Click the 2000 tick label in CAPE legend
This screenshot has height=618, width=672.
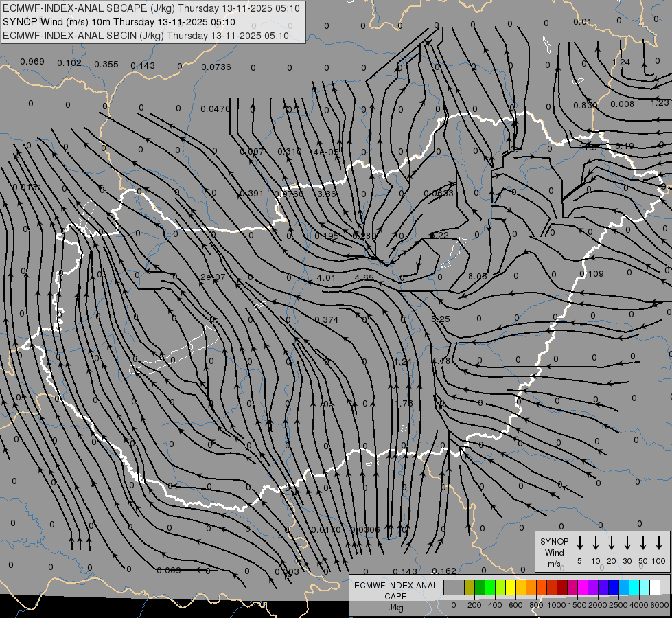point(597,605)
